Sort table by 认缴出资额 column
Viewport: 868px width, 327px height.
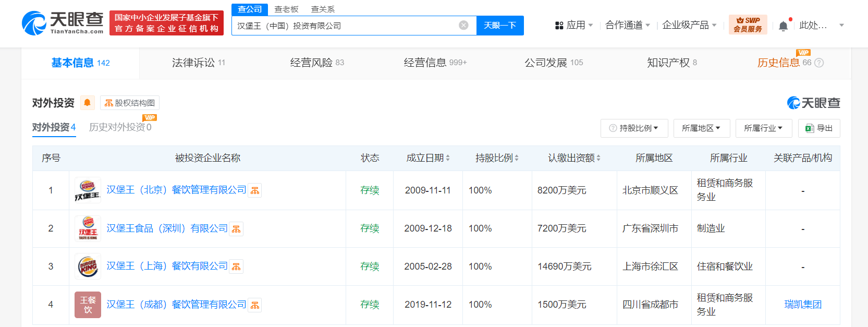598,158
